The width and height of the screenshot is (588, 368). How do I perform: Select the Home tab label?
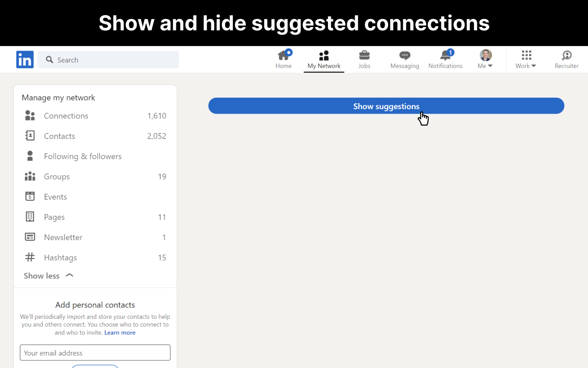[x=283, y=66]
